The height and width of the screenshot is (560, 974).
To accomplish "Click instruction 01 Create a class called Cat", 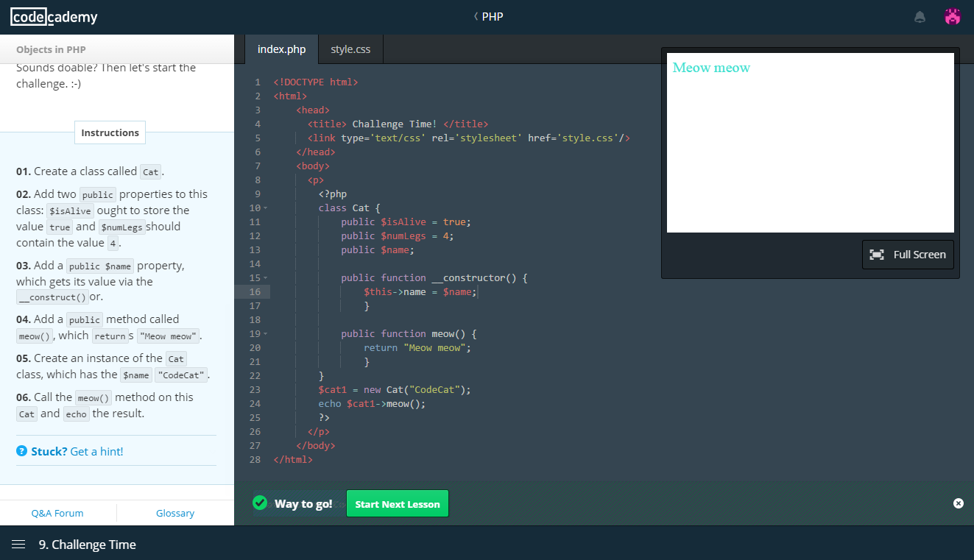I will (91, 171).
